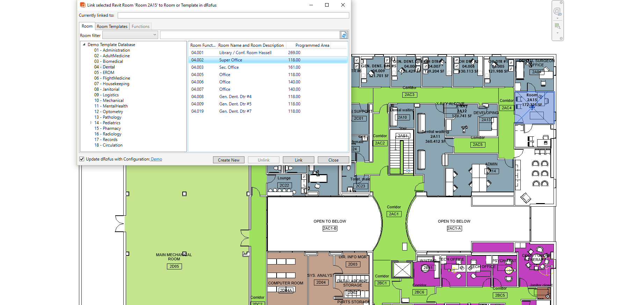Select the 04.003 Sec. Office row

click(268, 67)
